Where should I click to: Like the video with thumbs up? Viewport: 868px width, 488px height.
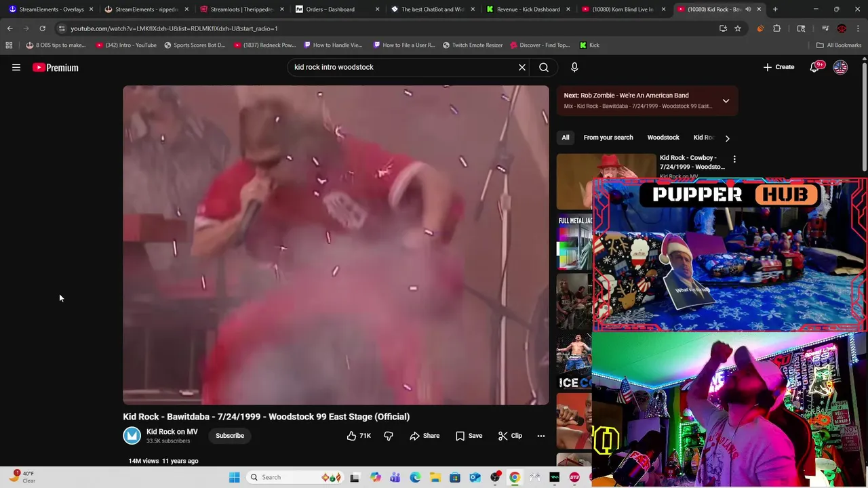tap(359, 436)
